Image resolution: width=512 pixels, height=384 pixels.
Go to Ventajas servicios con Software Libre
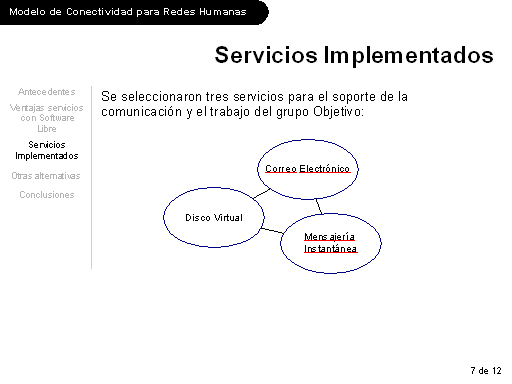(x=47, y=118)
